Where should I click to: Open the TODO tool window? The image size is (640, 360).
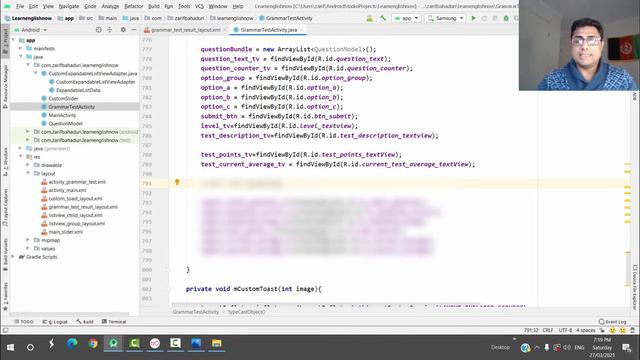pos(24,322)
